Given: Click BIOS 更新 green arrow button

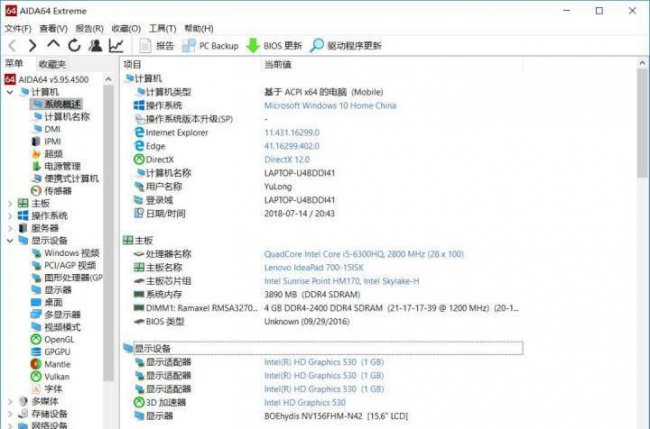Looking at the screenshot, I should [274, 46].
